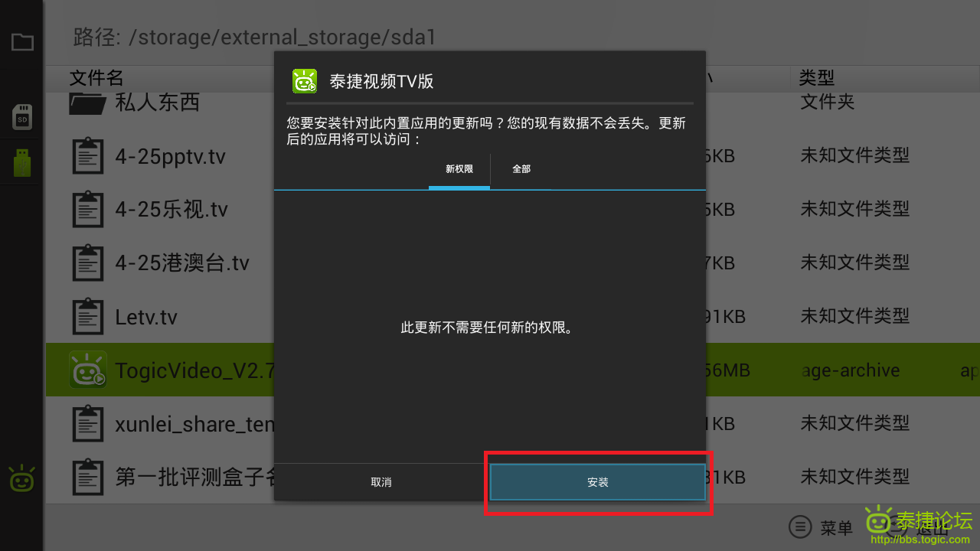Click the 文件名 column header
This screenshot has height=551, width=980.
[x=96, y=77]
